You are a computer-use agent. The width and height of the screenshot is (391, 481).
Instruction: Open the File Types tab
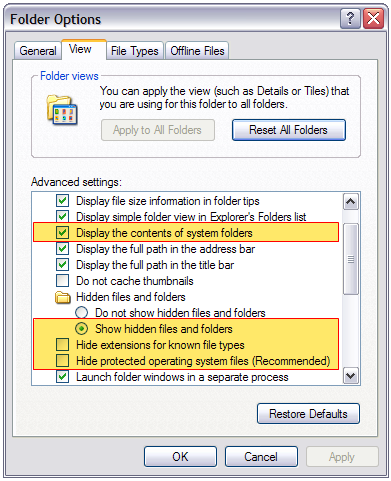135,51
